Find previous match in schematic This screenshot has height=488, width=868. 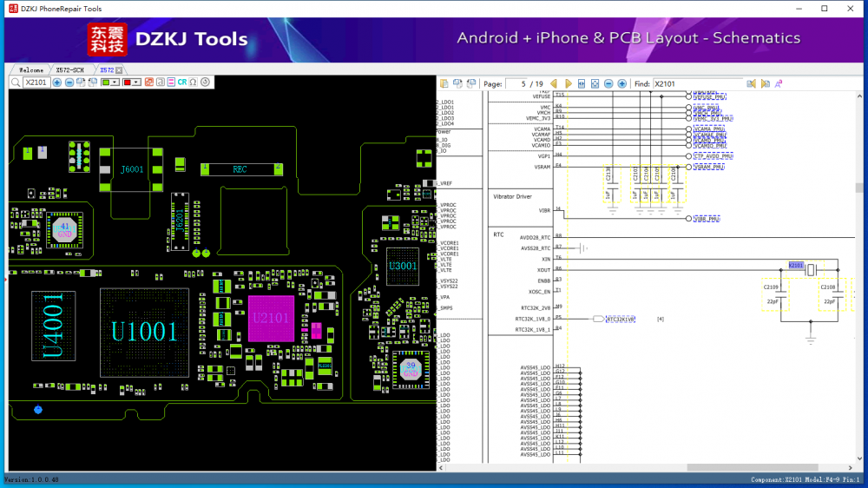pos(752,84)
